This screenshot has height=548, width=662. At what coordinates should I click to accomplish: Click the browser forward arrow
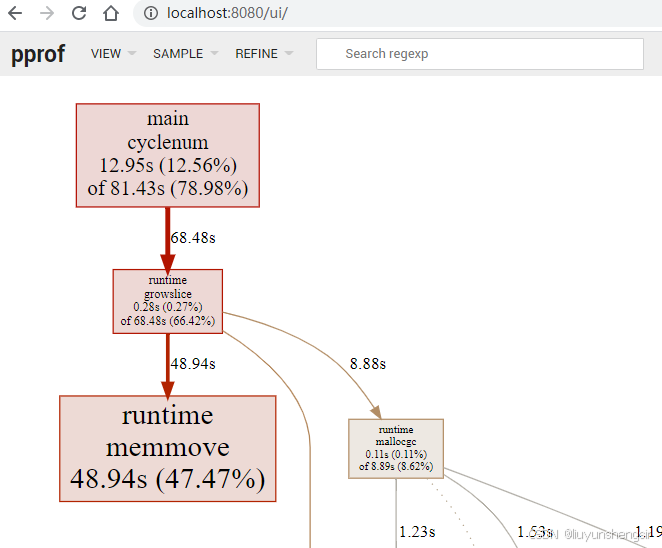[47, 13]
